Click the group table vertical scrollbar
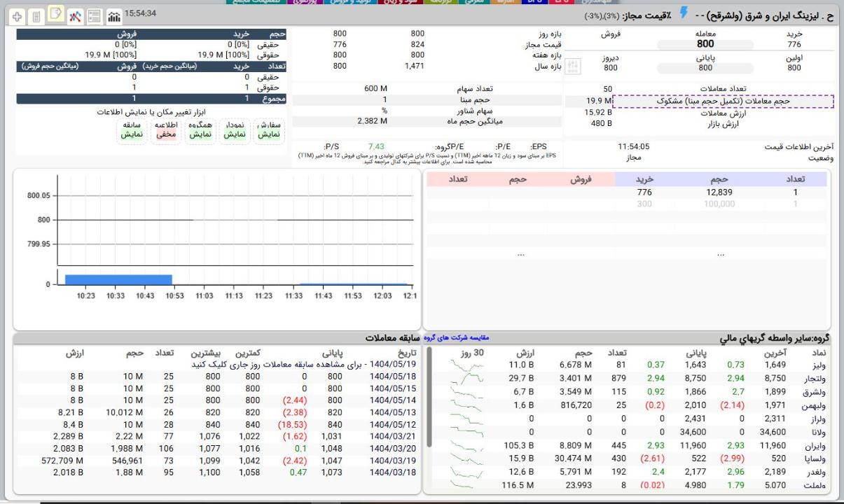Viewport: 844px width, 504px height. click(429, 399)
